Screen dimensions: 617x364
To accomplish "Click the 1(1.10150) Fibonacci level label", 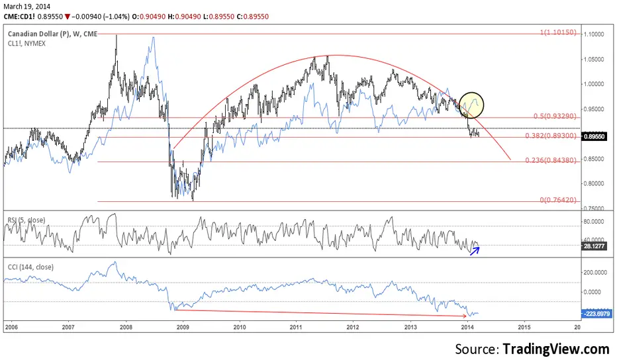I will (x=558, y=32).
